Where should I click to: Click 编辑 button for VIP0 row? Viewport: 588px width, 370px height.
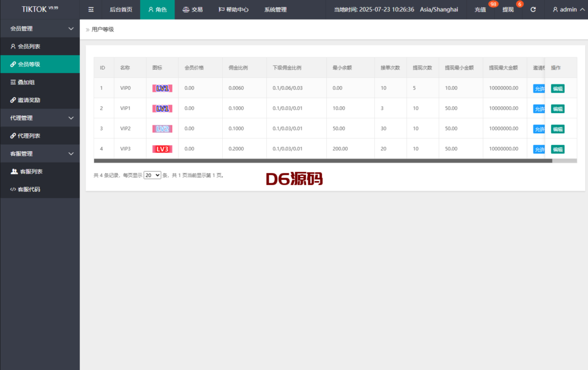[557, 88]
